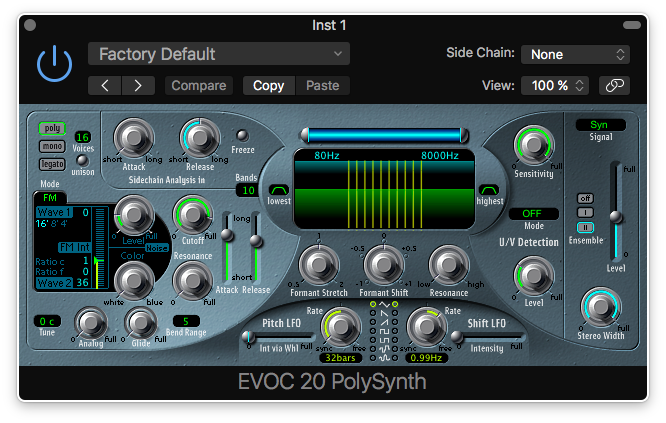Viewport: 666px width, 423px height.
Task: Click the blue formant frequency range bar
Action: (384, 135)
